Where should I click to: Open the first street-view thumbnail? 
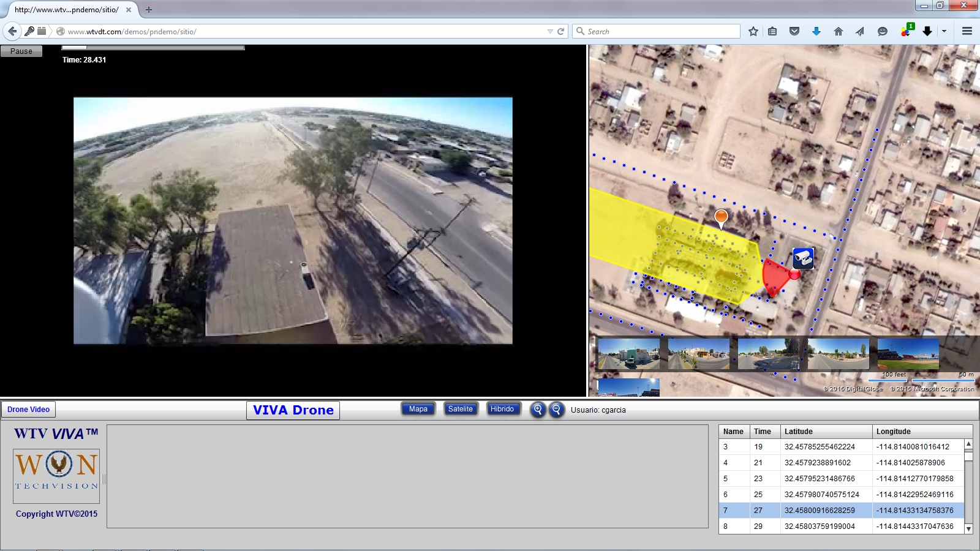[x=628, y=354]
